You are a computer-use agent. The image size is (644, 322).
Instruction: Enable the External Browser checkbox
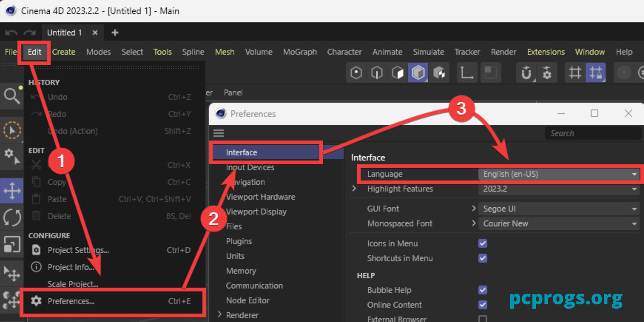click(483, 319)
